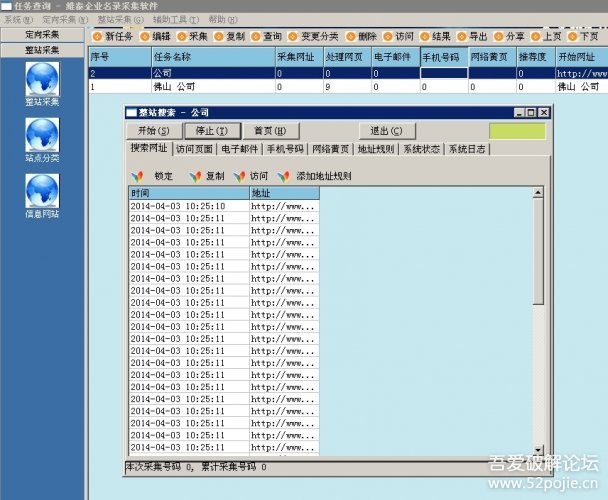Viewport: 608px width, 500px height.
Task: Switch to 搜索网址 tab
Action: click(x=149, y=148)
